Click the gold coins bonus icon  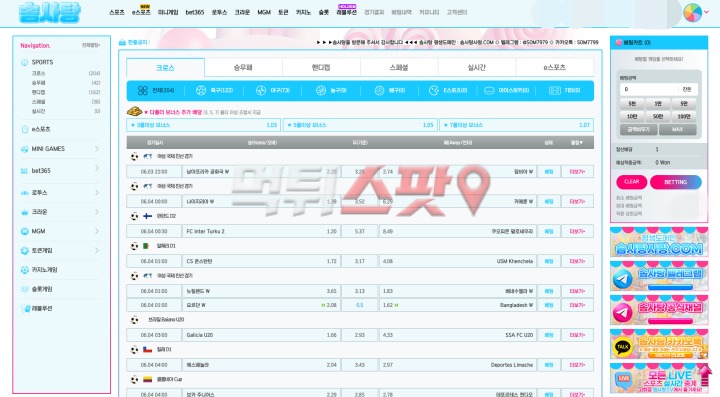coord(135,112)
